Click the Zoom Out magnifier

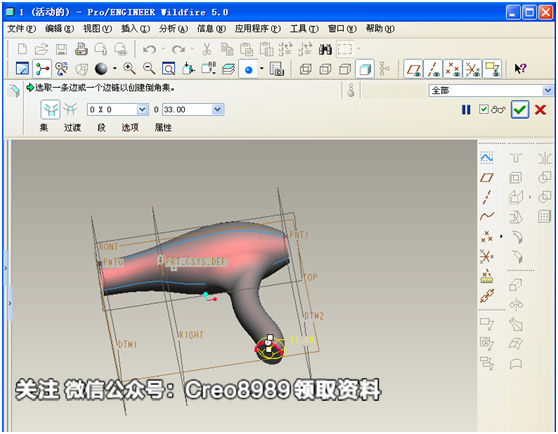coord(149,68)
